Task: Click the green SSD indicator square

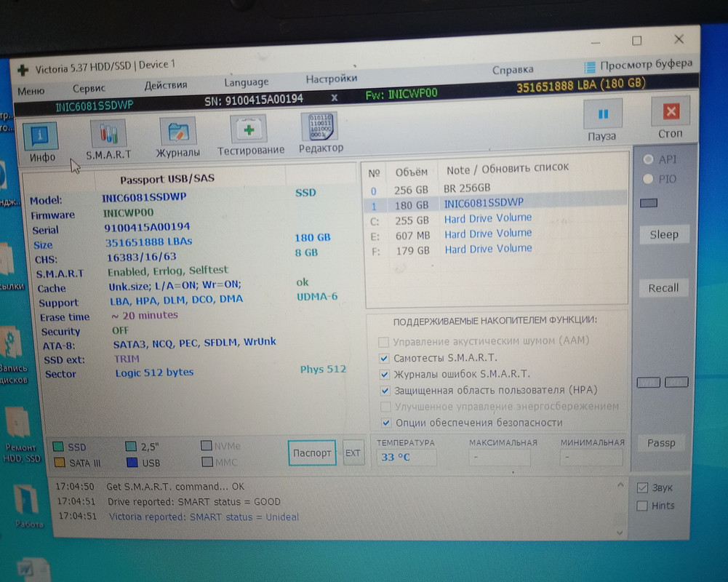Action: click(x=58, y=447)
